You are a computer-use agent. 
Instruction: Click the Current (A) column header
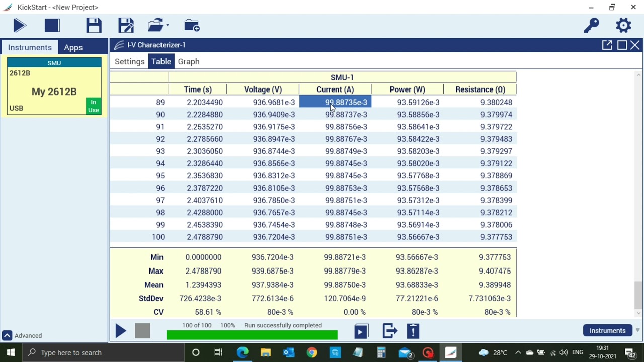(335, 89)
